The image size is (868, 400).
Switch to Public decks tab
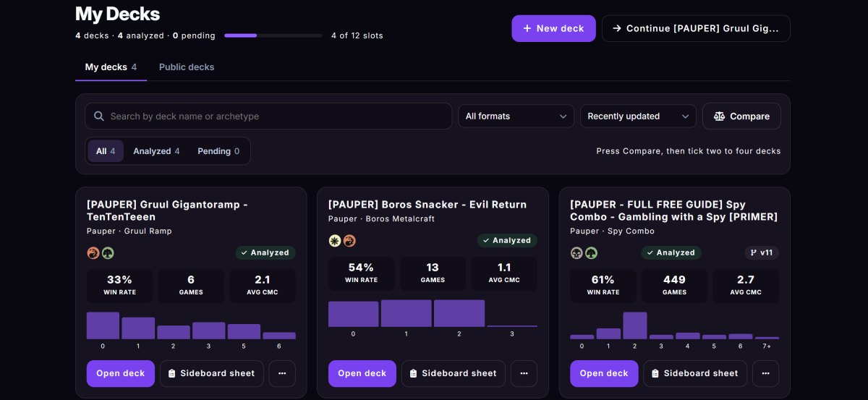187,67
